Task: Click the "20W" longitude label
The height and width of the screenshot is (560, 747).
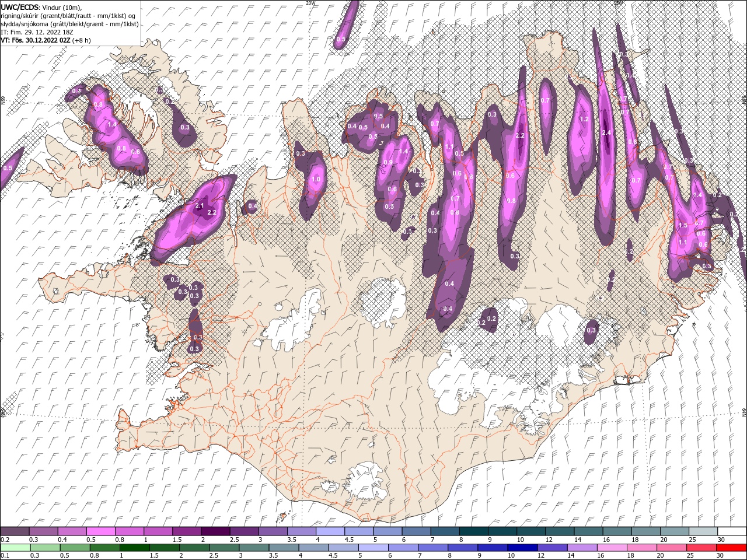Action: pos(310,3)
